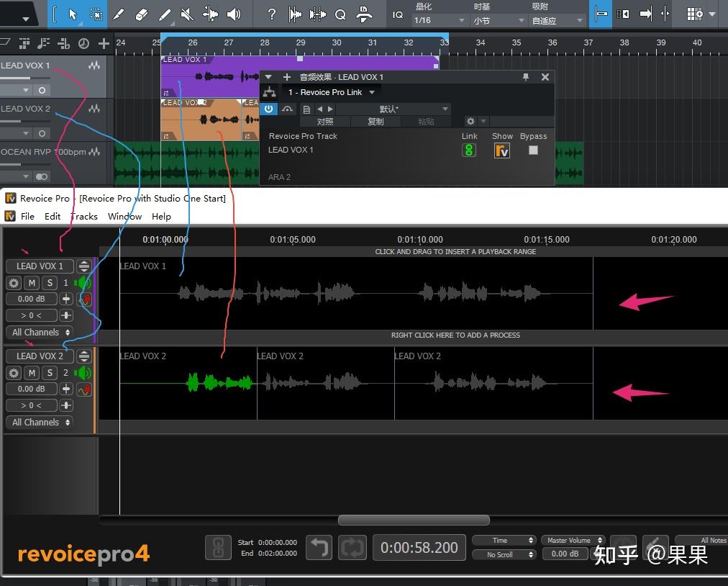Select the Eraser tool in the toolbar
Image resolution: width=728 pixels, height=586 pixels.
[x=142, y=14]
